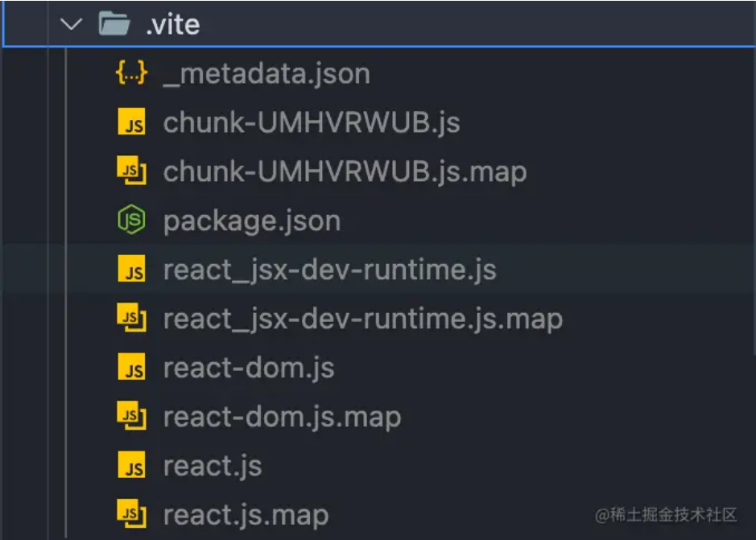This screenshot has width=756, height=540.
Task: Click the .vite folder icon
Action: tap(114, 24)
